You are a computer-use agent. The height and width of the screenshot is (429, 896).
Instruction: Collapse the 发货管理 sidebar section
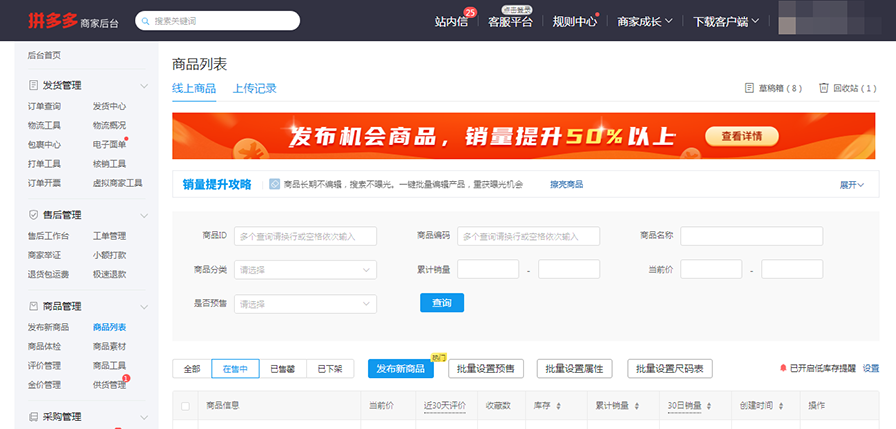coord(144,86)
